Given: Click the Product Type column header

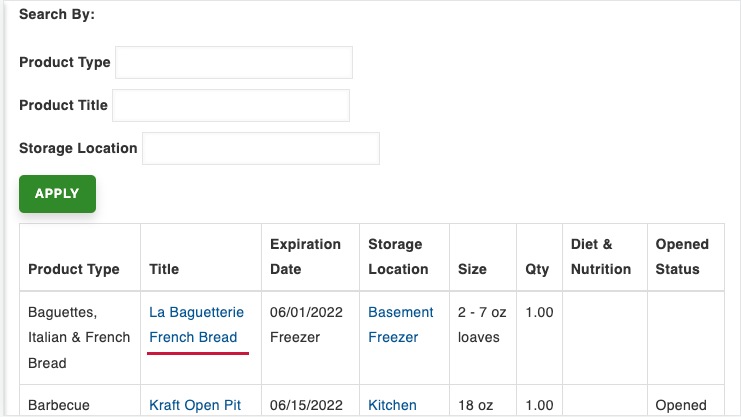Looking at the screenshot, I should (73, 269).
